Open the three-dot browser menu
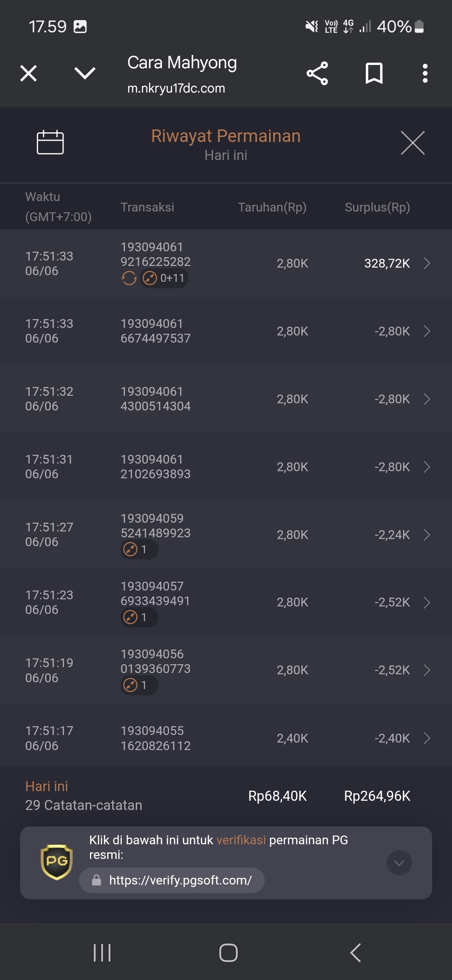The width and height of the screenshot is (452, 980). [x=425, y=73]
